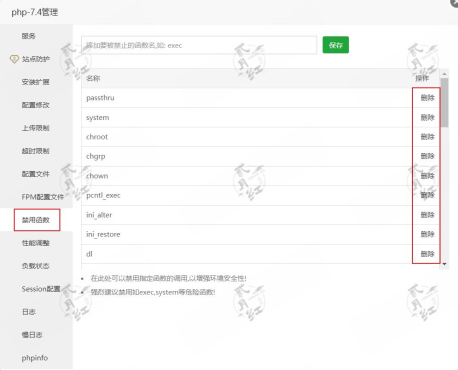
Task: Open 日志 in the sidebar
Action: tap(29, 312)
